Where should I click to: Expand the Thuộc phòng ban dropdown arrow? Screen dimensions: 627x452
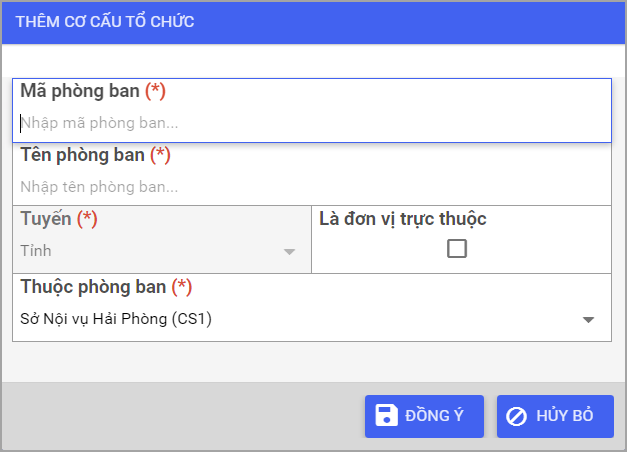(589, 320)
